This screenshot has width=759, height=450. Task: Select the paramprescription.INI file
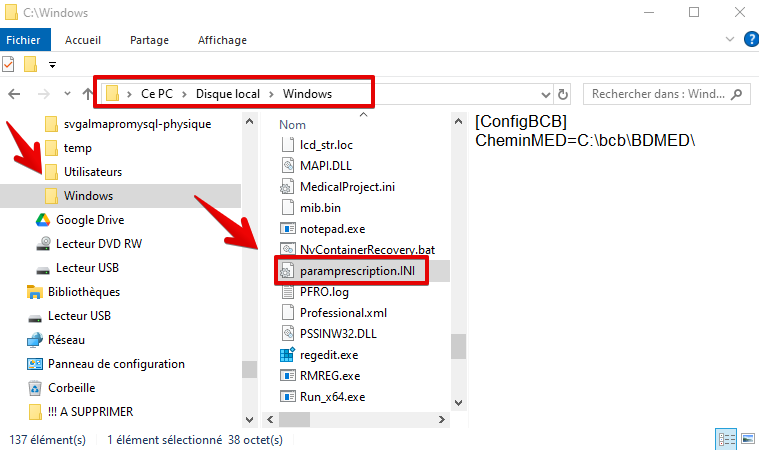pos(357,271)
